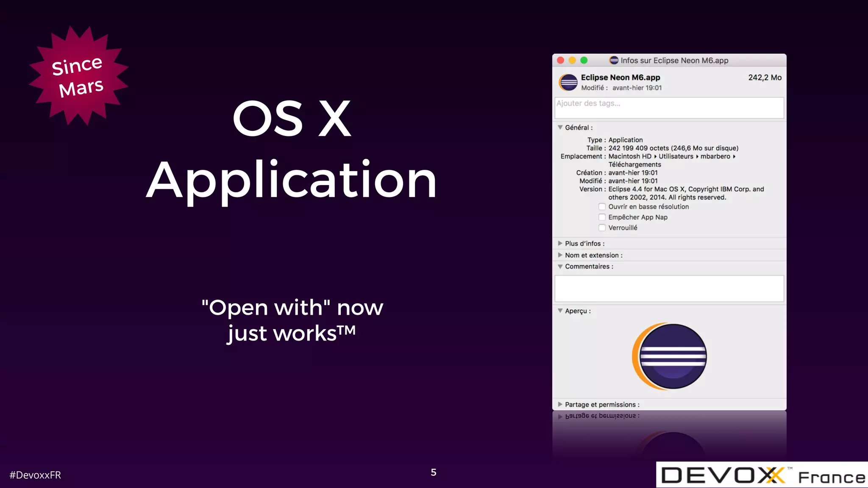The width and height of the screenshot is (868, 488).
Task: Toggle the Empêcher App Nap checkbox
Action: click(x=602, y=217)
